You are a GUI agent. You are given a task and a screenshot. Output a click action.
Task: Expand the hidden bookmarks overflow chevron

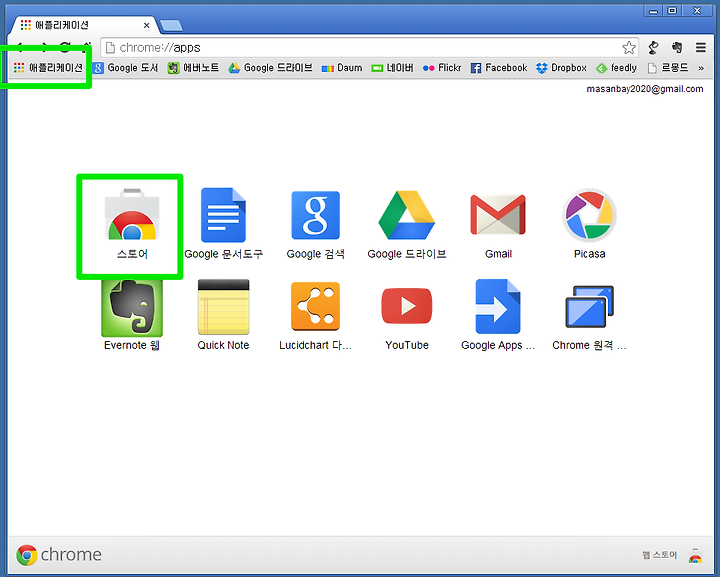701,68
